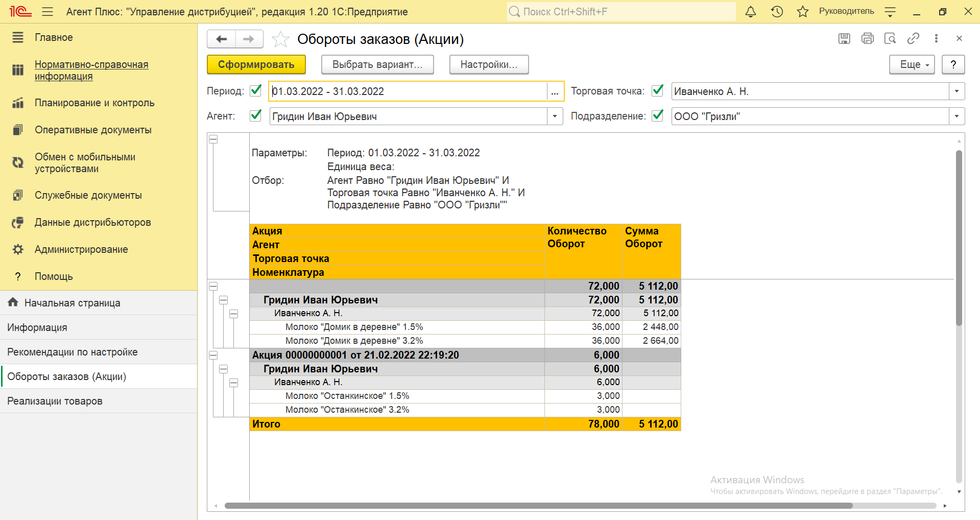Open print preview icon

pos(890,38)
